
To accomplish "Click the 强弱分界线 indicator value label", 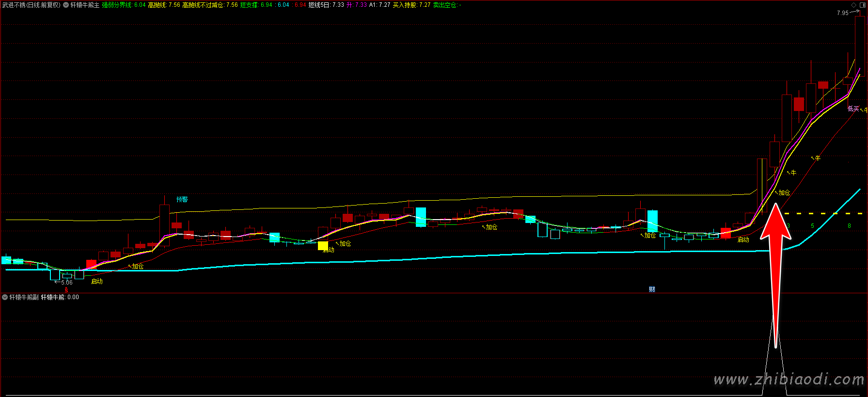I will coord(117,5).
